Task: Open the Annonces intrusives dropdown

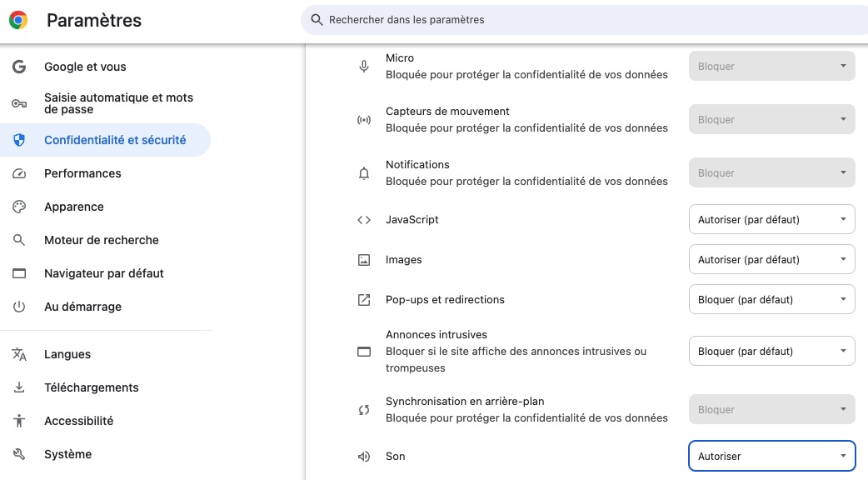Action: pyautogui.click(x=771, y=352)
